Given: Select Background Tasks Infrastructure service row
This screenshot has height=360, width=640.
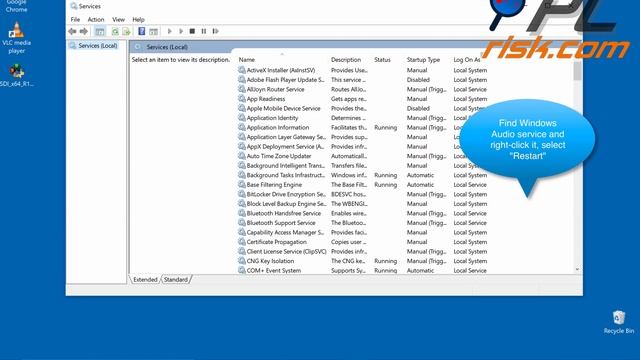Looking at the screenshot, I should coord(362,175).
